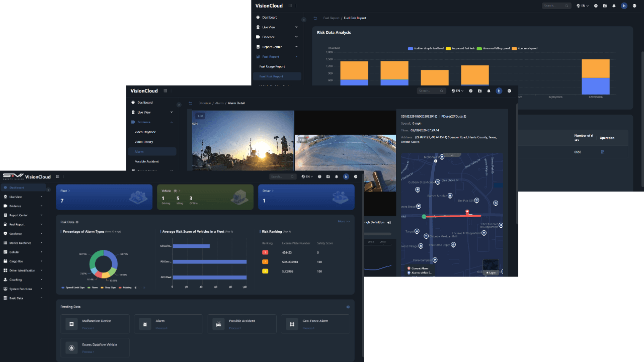The height and width of the screenshot is (362, 644).
Task: Click the notification bell icon
Action: [x=336, y=176]
